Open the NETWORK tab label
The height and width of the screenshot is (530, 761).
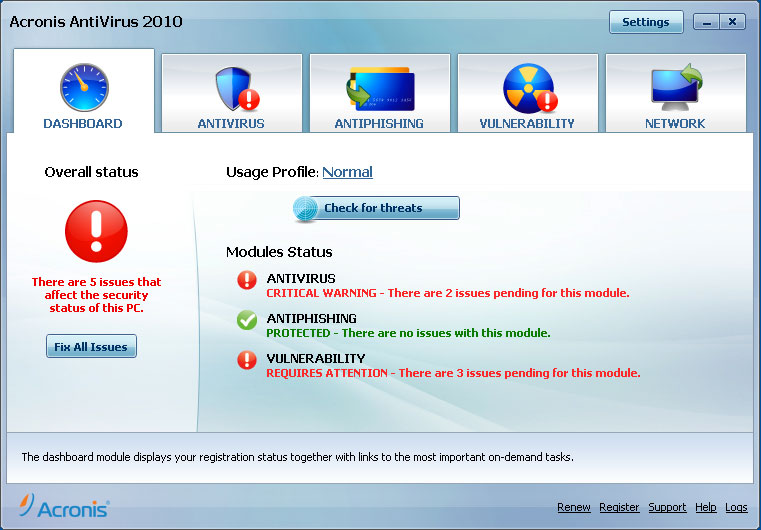tap(675, 124)
